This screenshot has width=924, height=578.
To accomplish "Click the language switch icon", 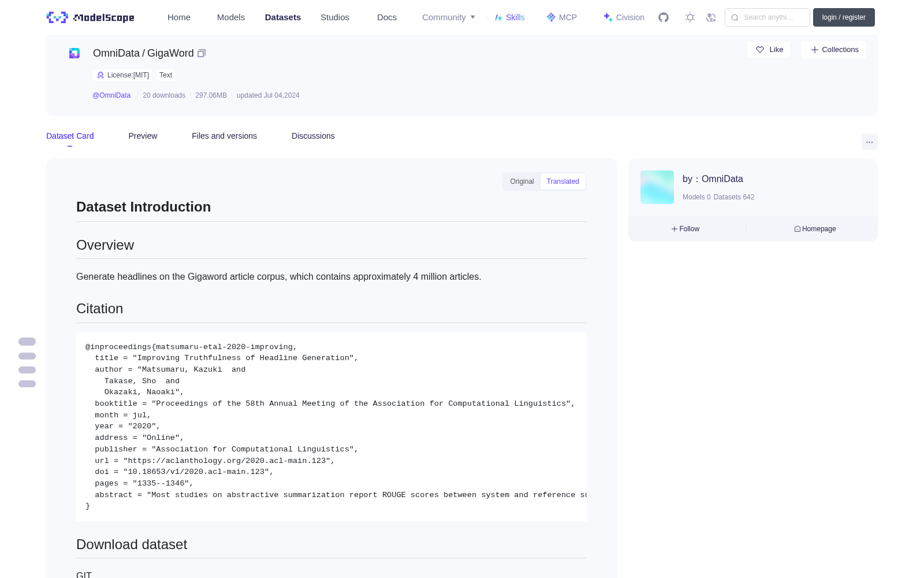I will click(x=711, y=17).
